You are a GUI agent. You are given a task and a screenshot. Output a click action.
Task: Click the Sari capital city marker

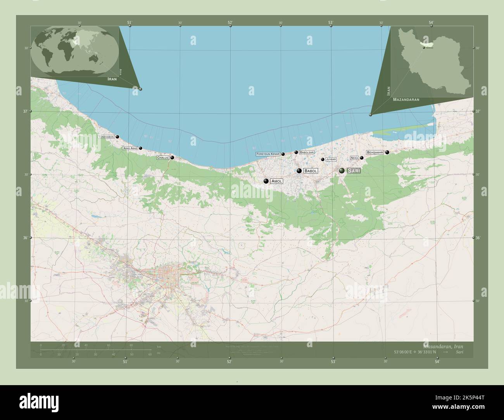pyautogui.click(x=342, y=170)
